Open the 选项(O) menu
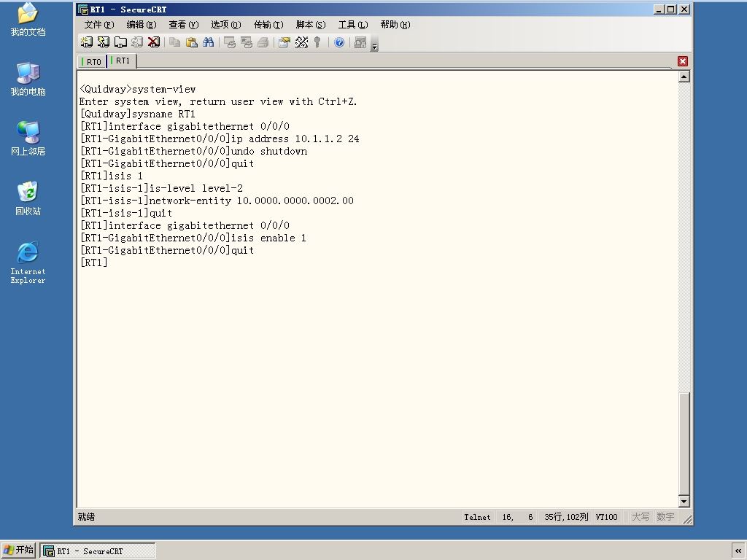The width and height of the screenshot is (747, 560). (x=226, y=25)
